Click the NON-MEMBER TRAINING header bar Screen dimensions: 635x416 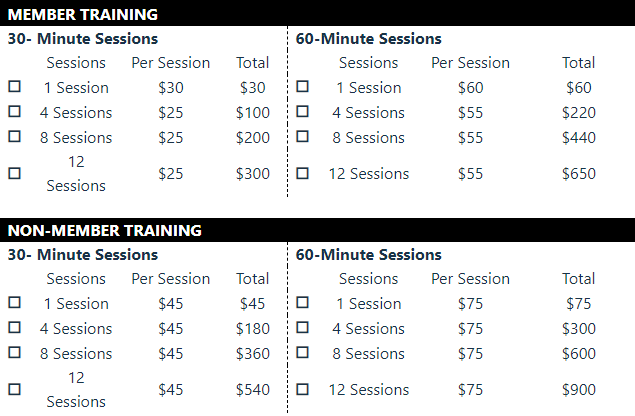point(317,230)
